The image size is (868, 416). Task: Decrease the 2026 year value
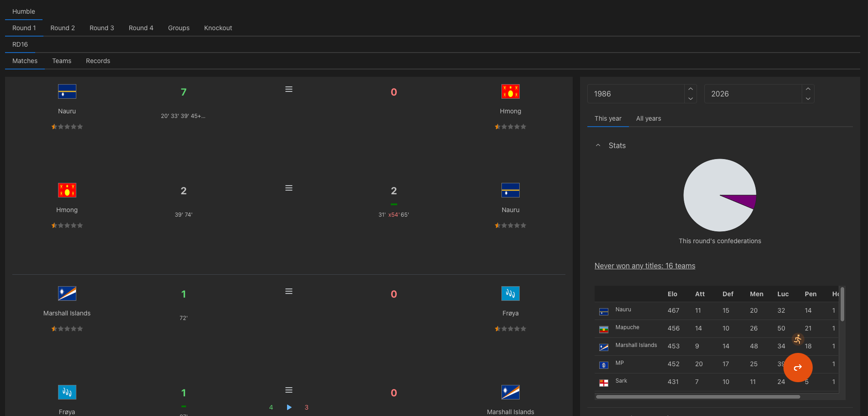808,98
